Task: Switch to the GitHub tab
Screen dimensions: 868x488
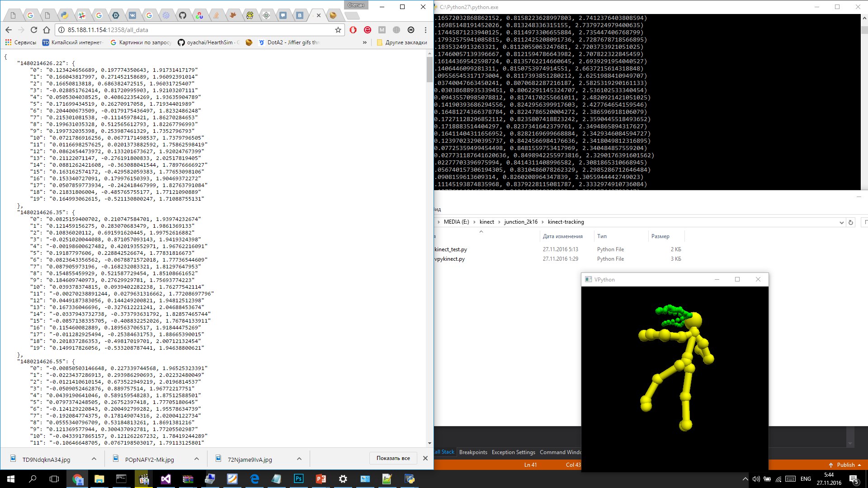Action: coord(183,15)
